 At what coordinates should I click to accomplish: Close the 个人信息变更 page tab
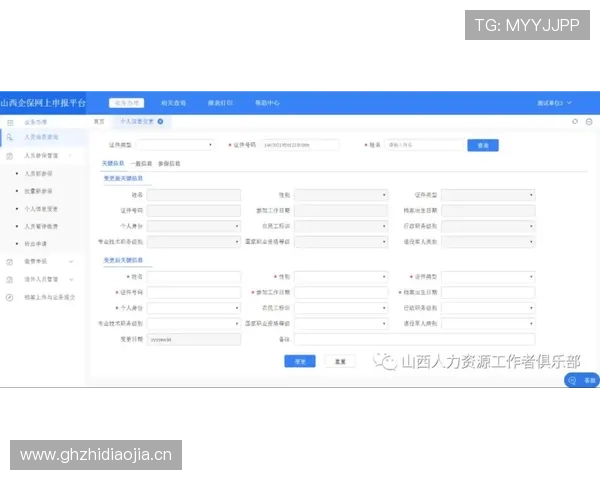click(160, 121)
